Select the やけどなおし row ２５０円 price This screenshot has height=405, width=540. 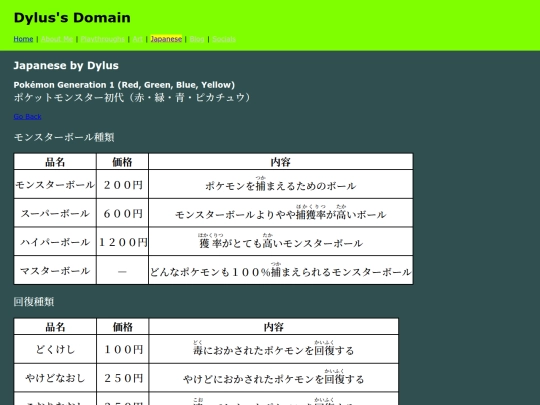click(x=122, y=378)
